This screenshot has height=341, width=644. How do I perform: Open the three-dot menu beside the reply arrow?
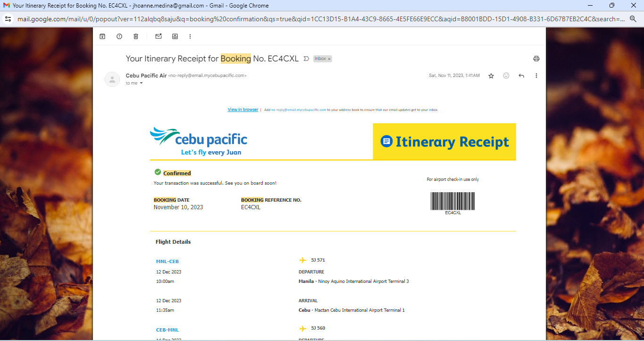pyautogui.click(x=536, y=76)
